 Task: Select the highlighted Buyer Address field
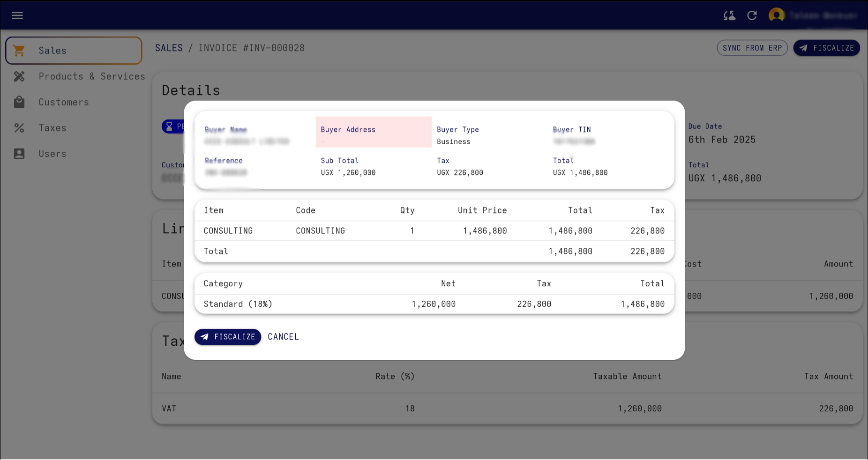(x=373, y=132)
